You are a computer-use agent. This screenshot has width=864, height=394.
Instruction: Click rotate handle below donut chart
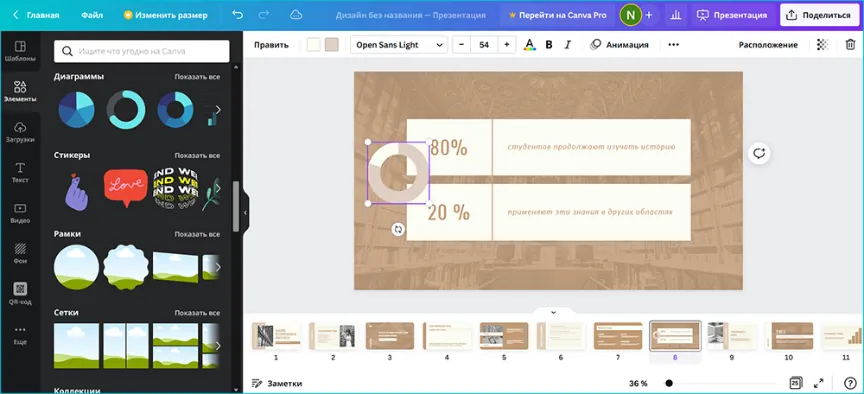(x=398, y=229)
